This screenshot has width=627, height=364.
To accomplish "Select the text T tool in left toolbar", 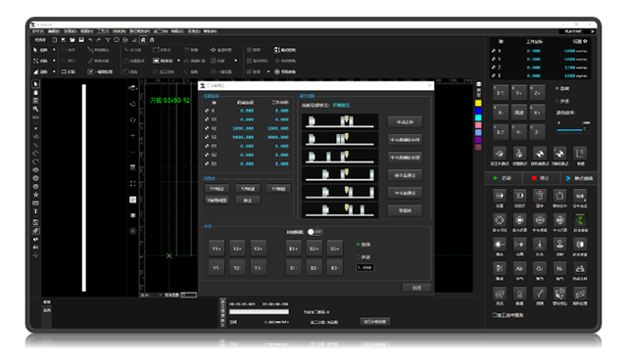I will pyautogui.click(x=35, y=211).
